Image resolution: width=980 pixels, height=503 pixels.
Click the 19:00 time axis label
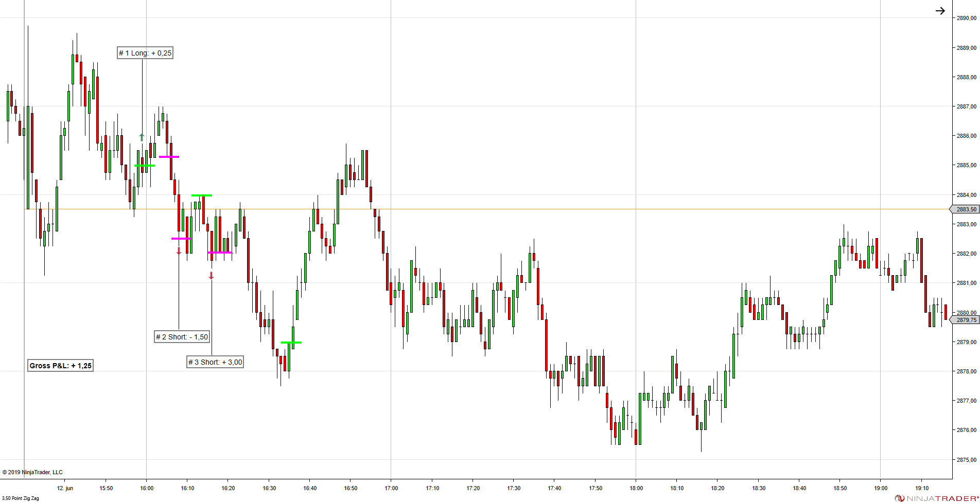pos(881,488)
